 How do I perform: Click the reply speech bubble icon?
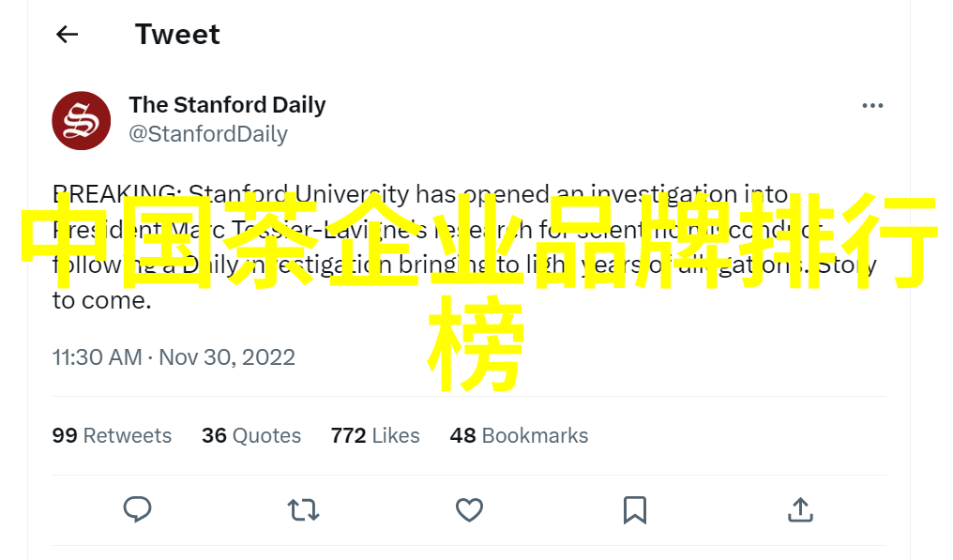138,509
